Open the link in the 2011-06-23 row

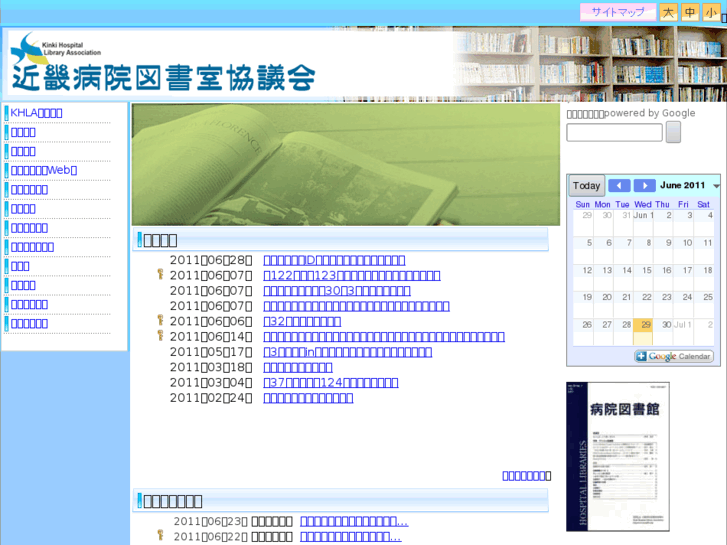[x=354, y=521]
